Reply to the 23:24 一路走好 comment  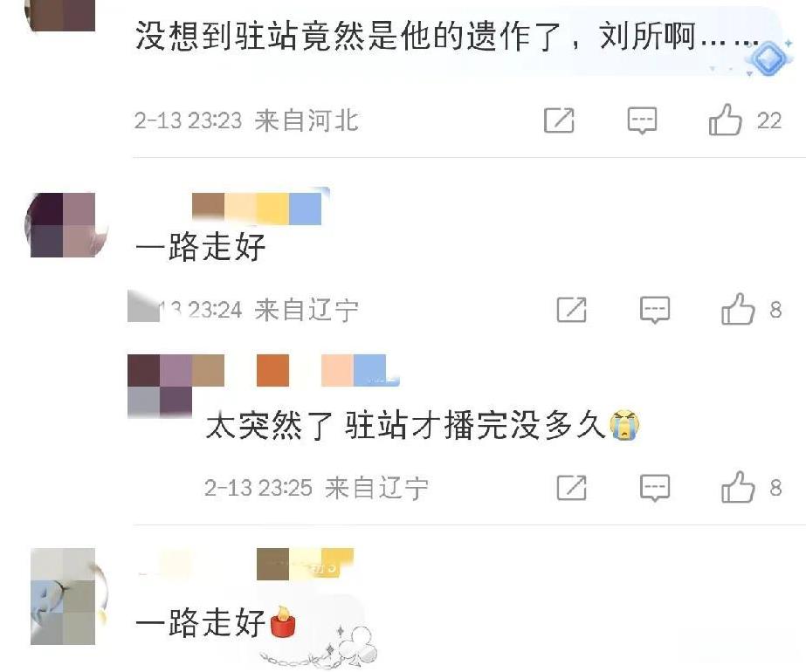[x=655, y=310]
